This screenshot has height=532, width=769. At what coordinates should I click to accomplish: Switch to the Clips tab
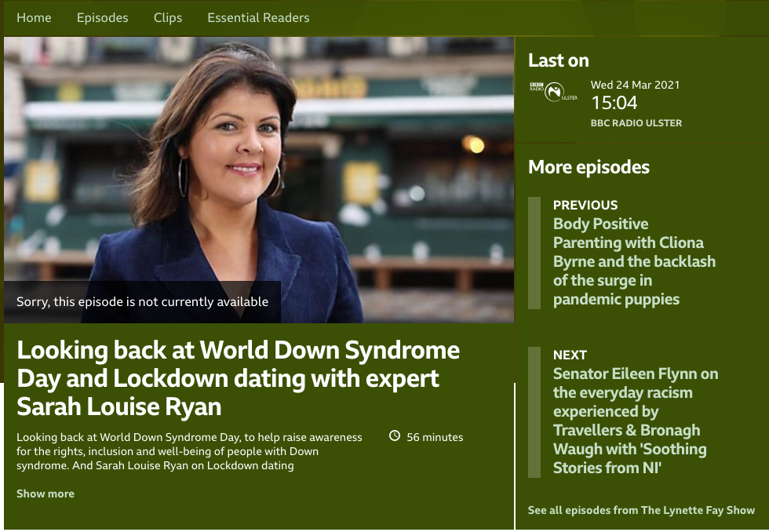click(x=168, y=17)
